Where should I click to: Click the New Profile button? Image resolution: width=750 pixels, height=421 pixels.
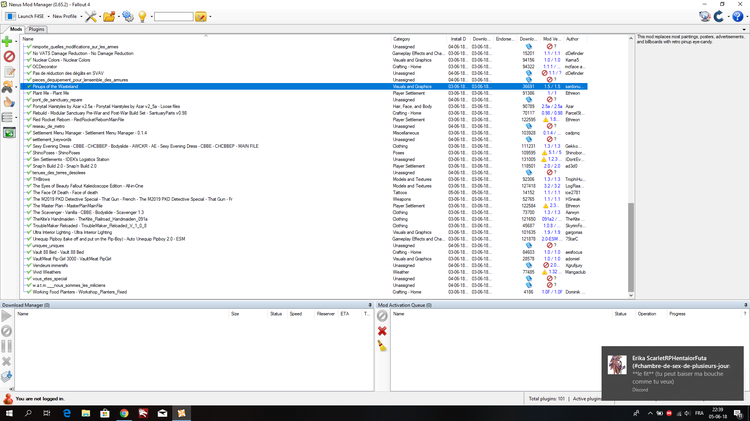tap(65, 17)
